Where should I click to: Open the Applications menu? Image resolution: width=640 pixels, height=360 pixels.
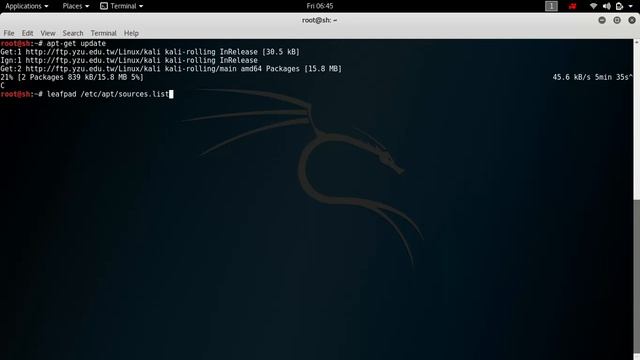pyautogui.click(x=27, y=6)
